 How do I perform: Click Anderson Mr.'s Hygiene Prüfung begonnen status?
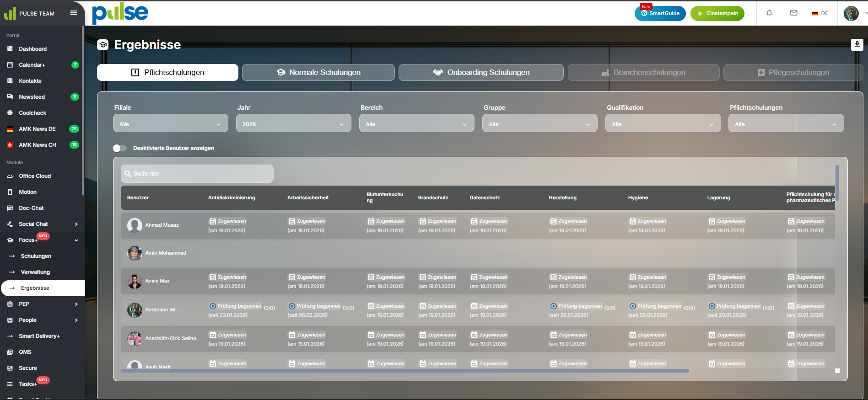[x=656, y=306]
